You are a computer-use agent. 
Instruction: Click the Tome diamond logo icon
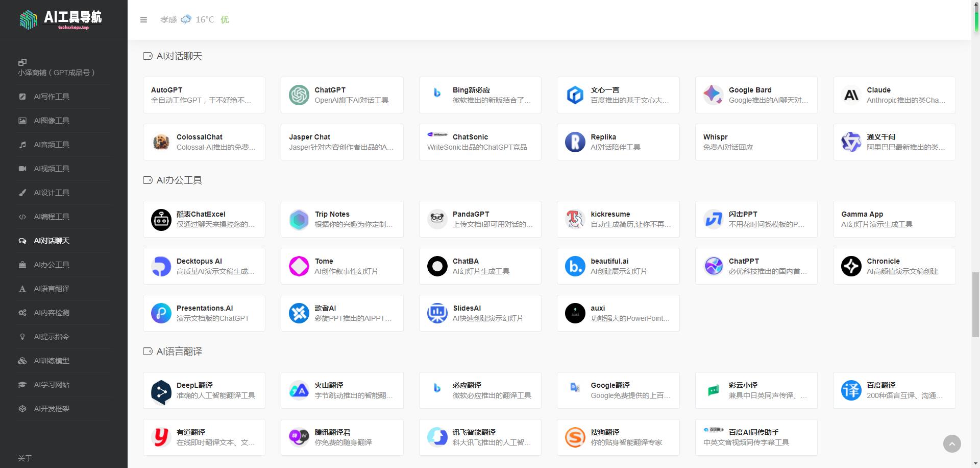pyautogui.click(x=299, y=266)
